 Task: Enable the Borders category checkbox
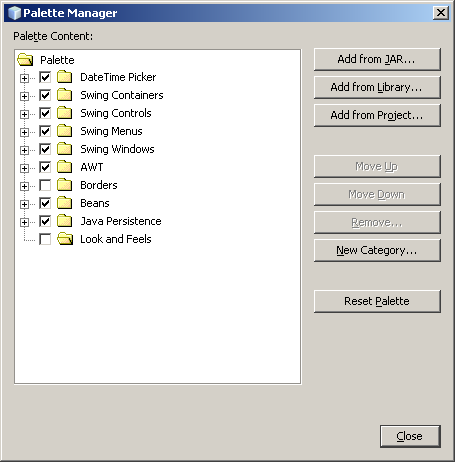tap(45, 185)
